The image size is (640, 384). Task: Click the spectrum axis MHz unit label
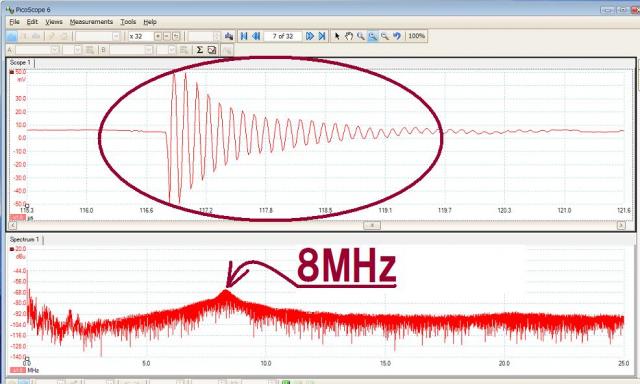[33, 370]
